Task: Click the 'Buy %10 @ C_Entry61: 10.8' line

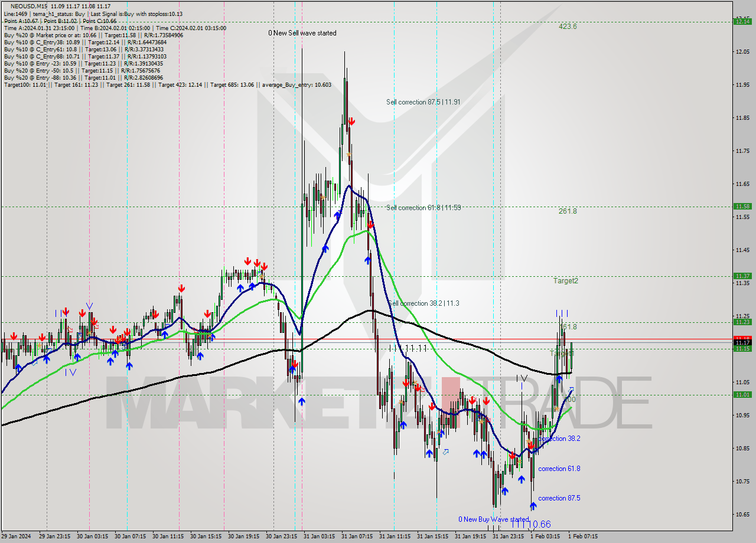Action: [x=83, y=49]
